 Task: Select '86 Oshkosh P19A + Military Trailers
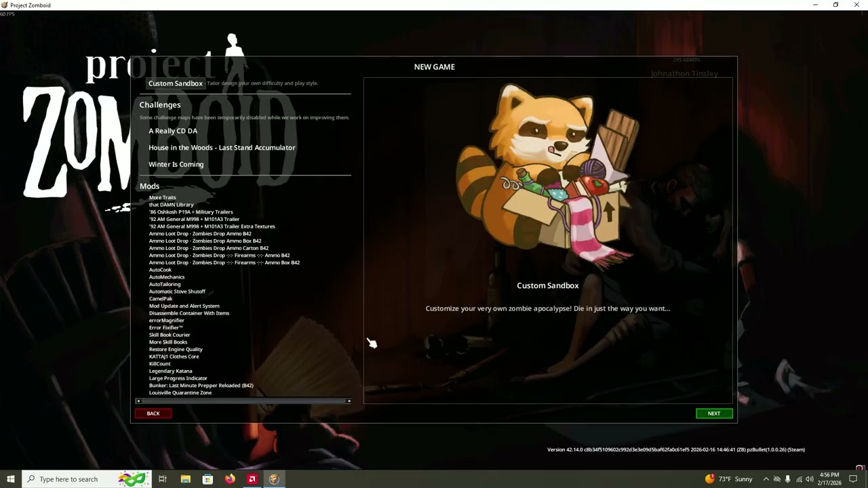[x=191, y=212]
